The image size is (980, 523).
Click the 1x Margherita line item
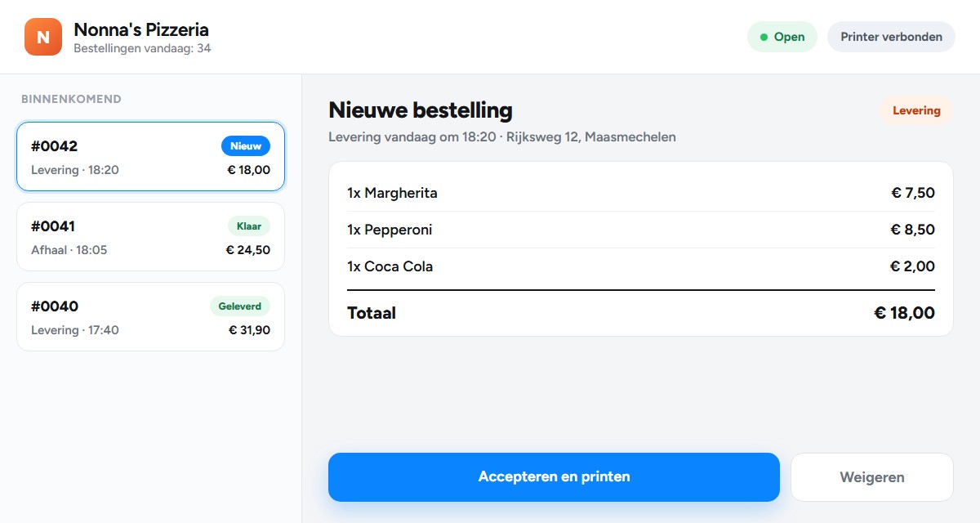pyautogui.click(x=641, y=193)
